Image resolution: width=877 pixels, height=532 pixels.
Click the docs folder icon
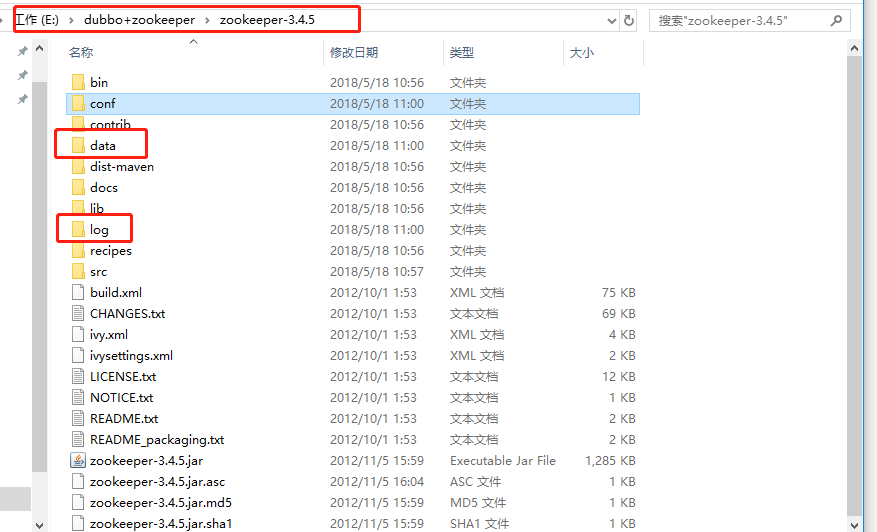coord(78,187)
